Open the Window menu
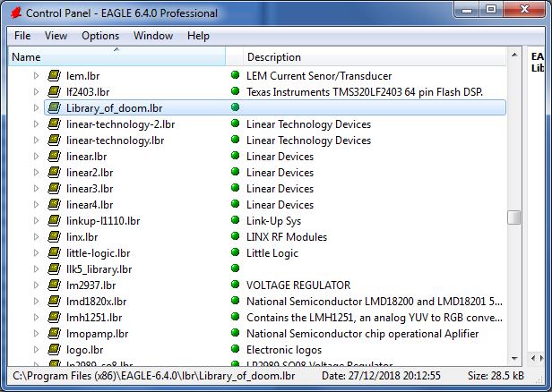This screenshot has height=392, width=552. click(153, 36)
